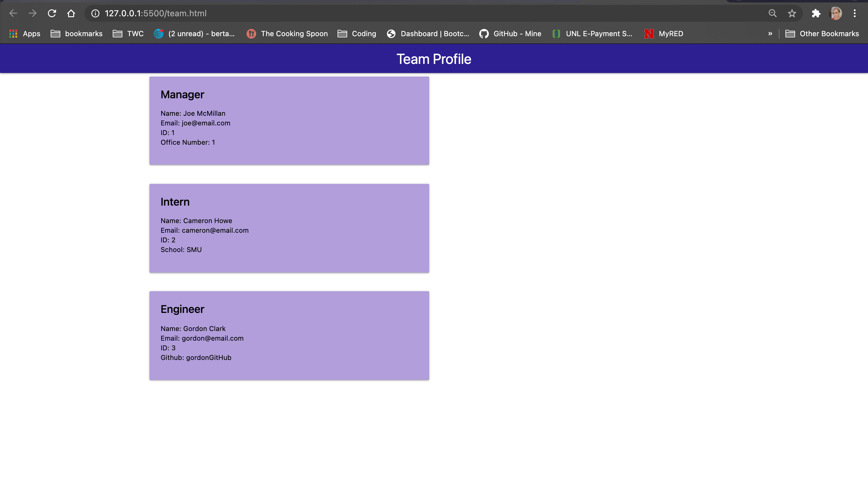Click the back navigation arrow icon
Screen dimensions: 868x498
coord(13,13)
